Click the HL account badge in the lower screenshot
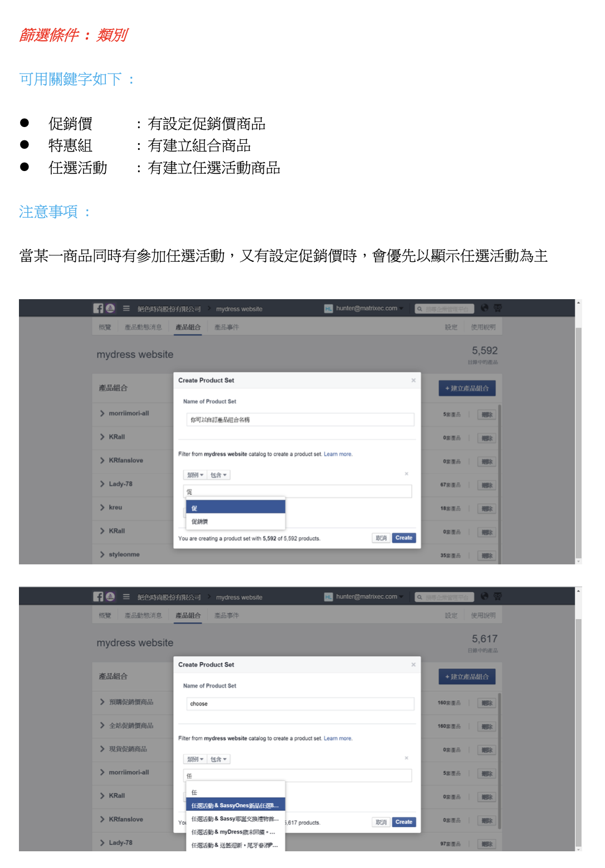Image resolution: width=605 pixels, height=868 pixels. (329, 597)
